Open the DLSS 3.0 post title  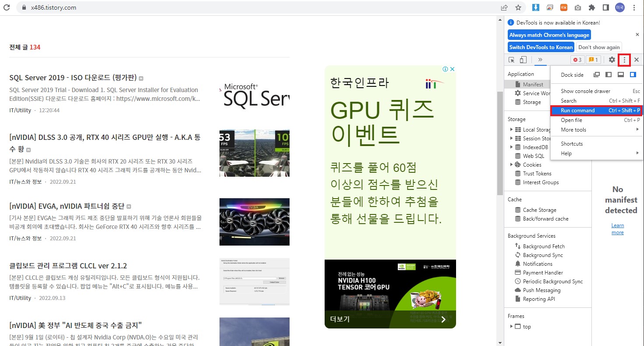[105, 143]
